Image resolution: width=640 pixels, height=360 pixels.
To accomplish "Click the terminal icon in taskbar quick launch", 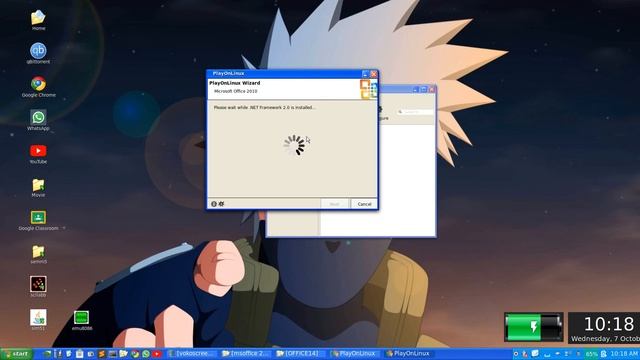I will (x=112, y=354).
